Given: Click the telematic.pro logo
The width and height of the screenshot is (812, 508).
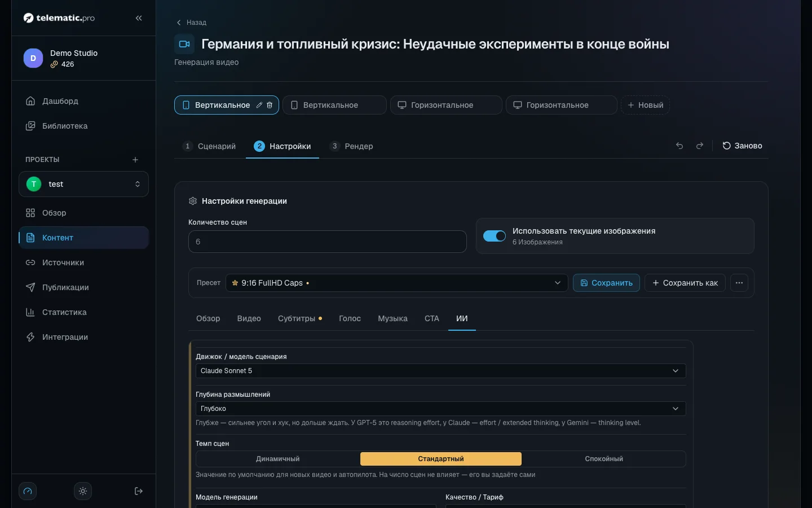Looking at the screenshot, I should (59, 18).
